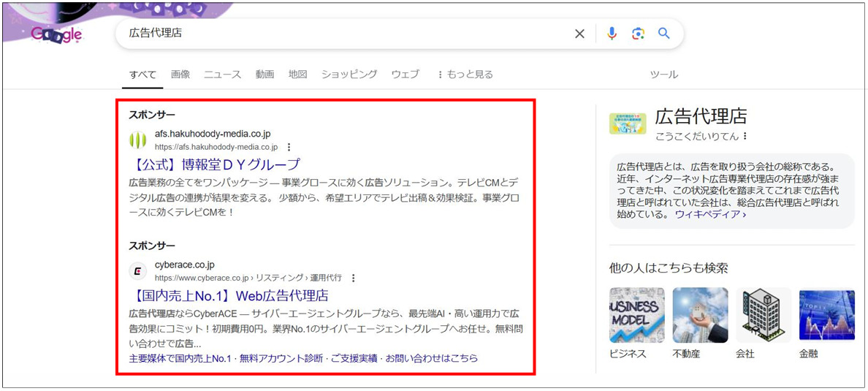Viewport: 868px width, 391px height.
Task: Open the ウィキペディア link
Action: click(710, 214)
